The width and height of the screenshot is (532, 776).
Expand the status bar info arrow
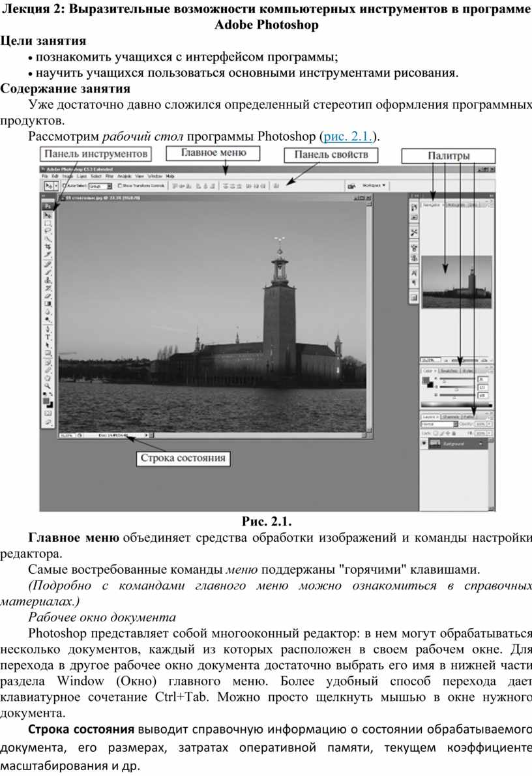click(146, 436)
